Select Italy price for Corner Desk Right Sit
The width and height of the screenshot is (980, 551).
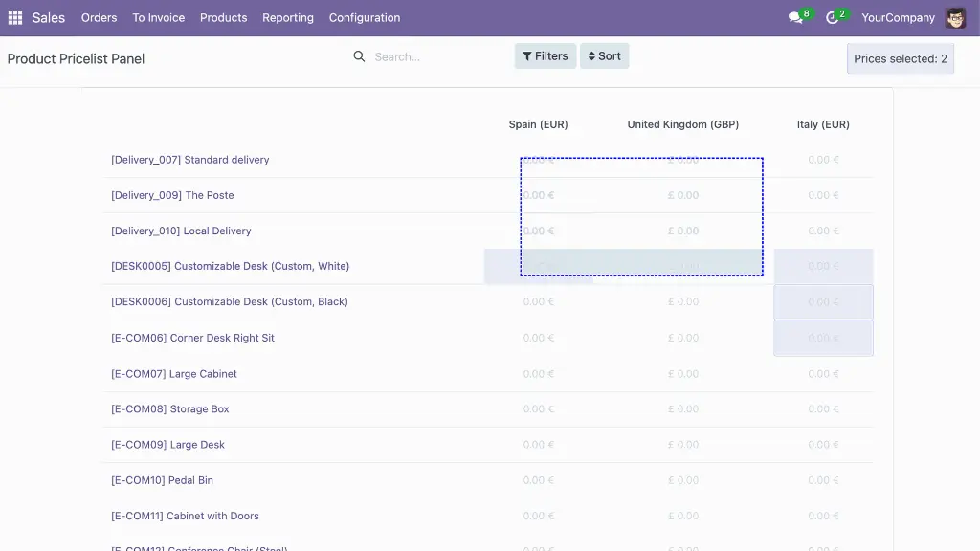823,339
